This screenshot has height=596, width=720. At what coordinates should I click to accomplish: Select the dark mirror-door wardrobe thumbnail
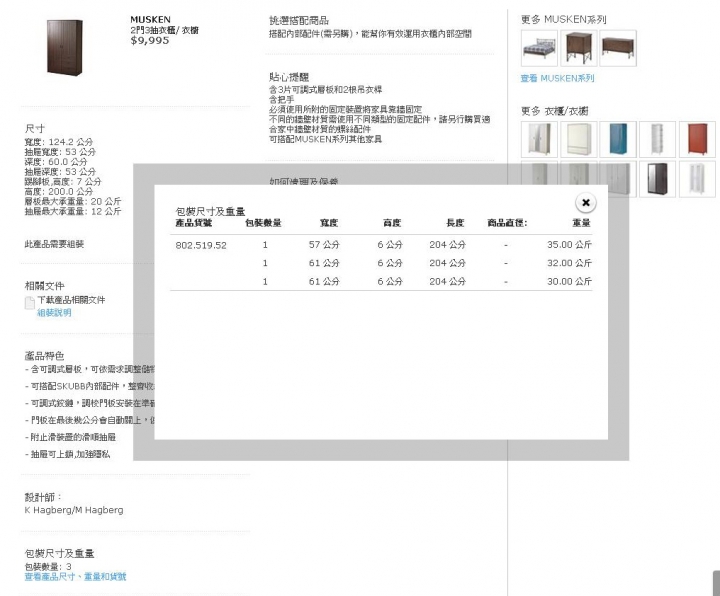click(658, 179)
